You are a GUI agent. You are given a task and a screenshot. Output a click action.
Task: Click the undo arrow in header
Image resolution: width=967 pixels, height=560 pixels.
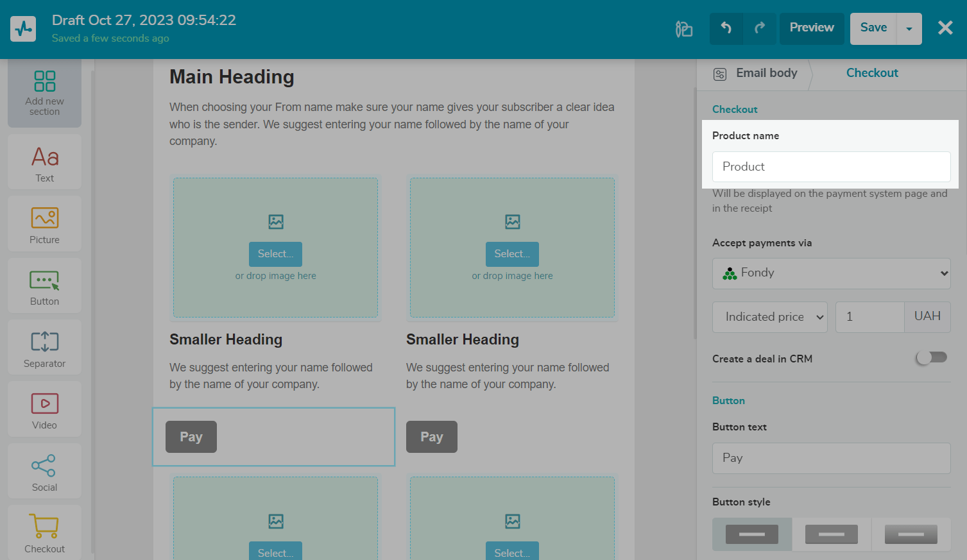click(x=726, y=28)
